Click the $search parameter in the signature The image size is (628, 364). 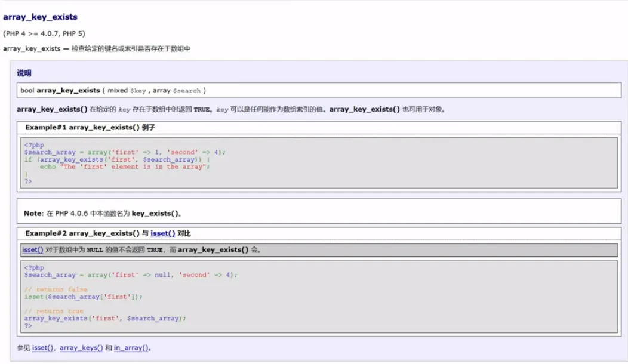pos(187,91)
